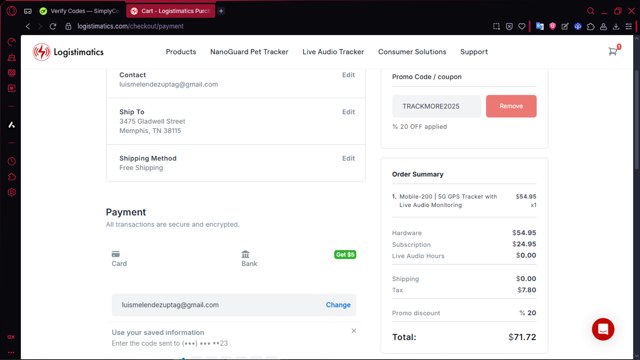Click the TRACKMORE2025 promo code field
Image resolution: width=640 pixels, height=360 pixels.
[x=436, y=106]
